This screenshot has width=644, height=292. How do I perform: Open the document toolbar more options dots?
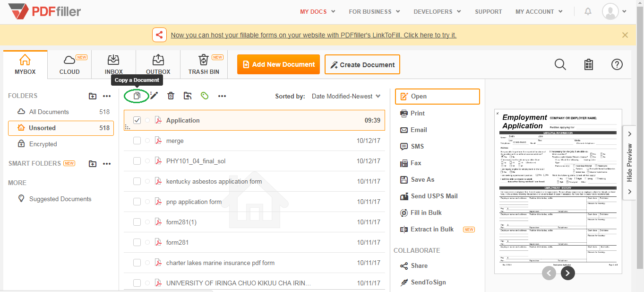[x=222, y=96]
